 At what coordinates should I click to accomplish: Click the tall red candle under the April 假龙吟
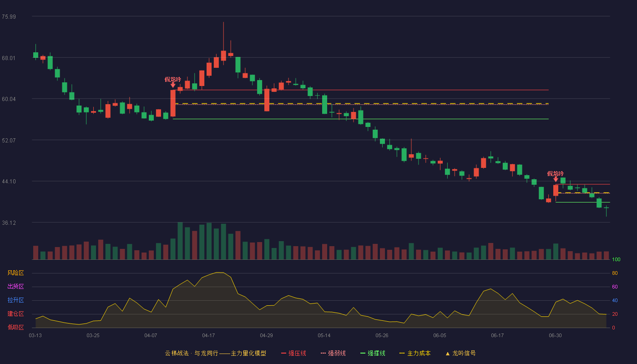pyautogui.click(x=173, y=103)
